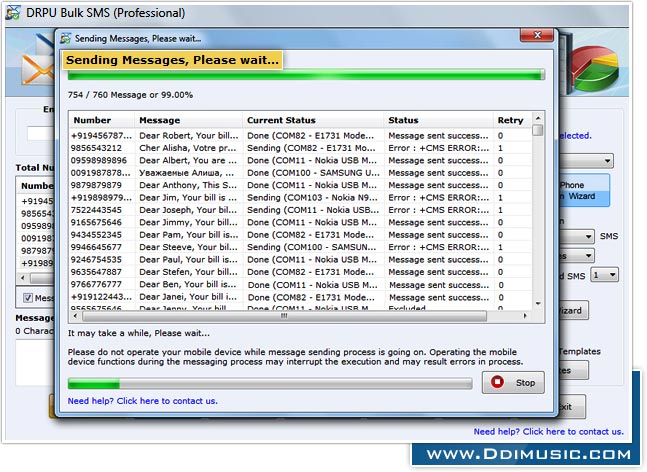Select the row for number 7522443545
Image resolution: width=647 pixels, height=472 pixels.
click(300, 210)
